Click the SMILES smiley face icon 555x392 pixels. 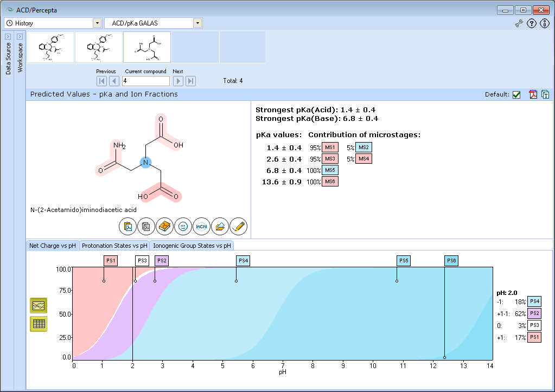tap(183, 227)
